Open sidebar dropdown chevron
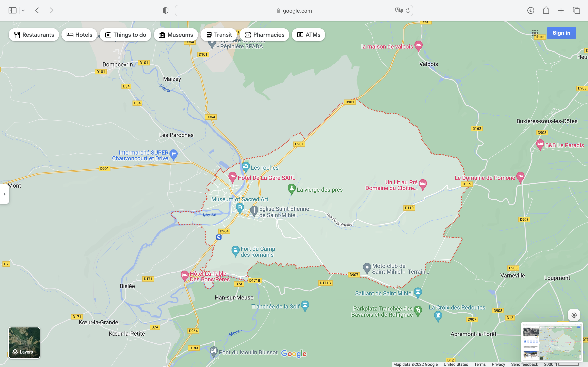Viewport: 588px width, 367px height. click(x=23, y=10)
